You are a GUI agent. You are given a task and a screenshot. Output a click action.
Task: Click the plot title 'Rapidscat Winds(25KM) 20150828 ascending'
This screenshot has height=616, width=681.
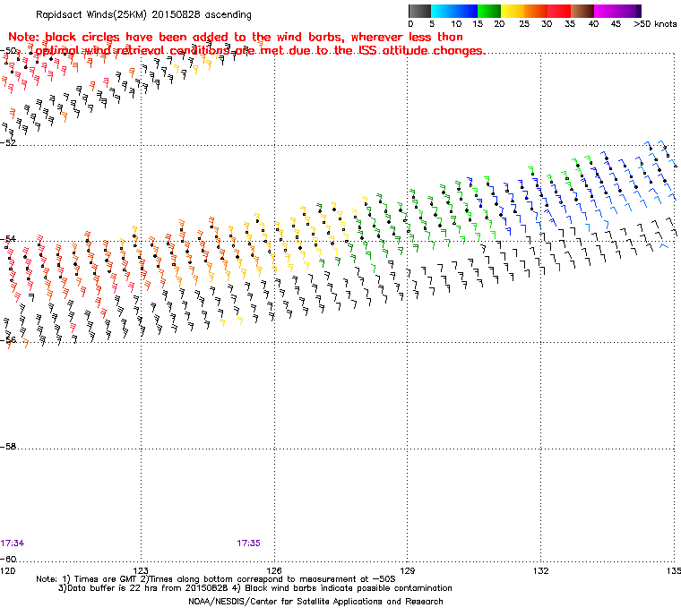pos(143,14)
